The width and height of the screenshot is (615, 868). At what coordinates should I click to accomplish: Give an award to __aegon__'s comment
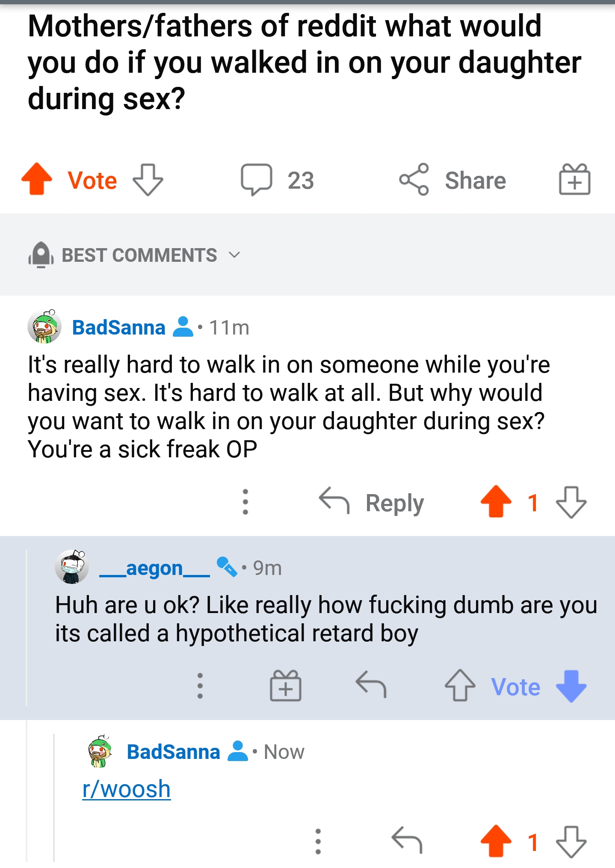pos(286,686)
